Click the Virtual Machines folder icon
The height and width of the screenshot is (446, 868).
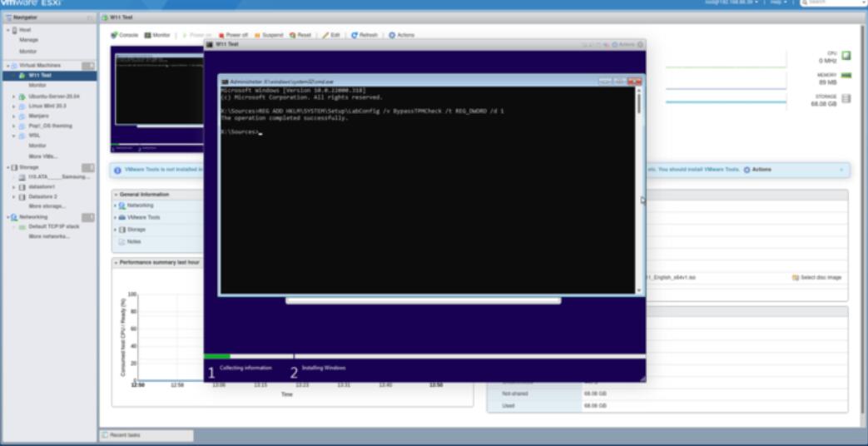14,65
